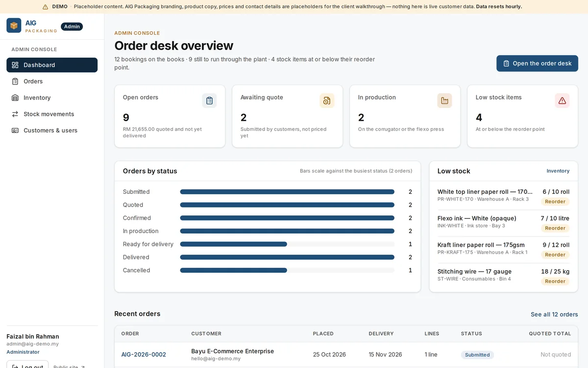The image size is (588, 368).
Task: Open order AIG-2026-0002
Action: click(x=144, y=354)
